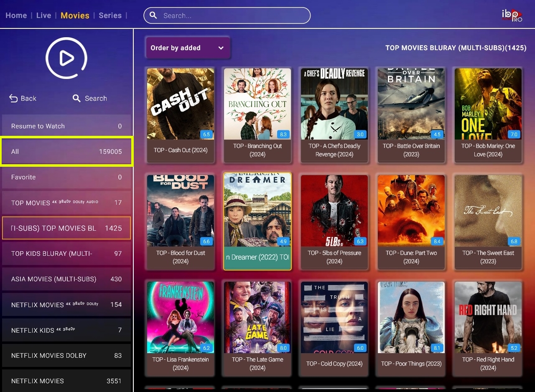
Task: Click the Back arrow icon
Action: click(x=13, y=98)
